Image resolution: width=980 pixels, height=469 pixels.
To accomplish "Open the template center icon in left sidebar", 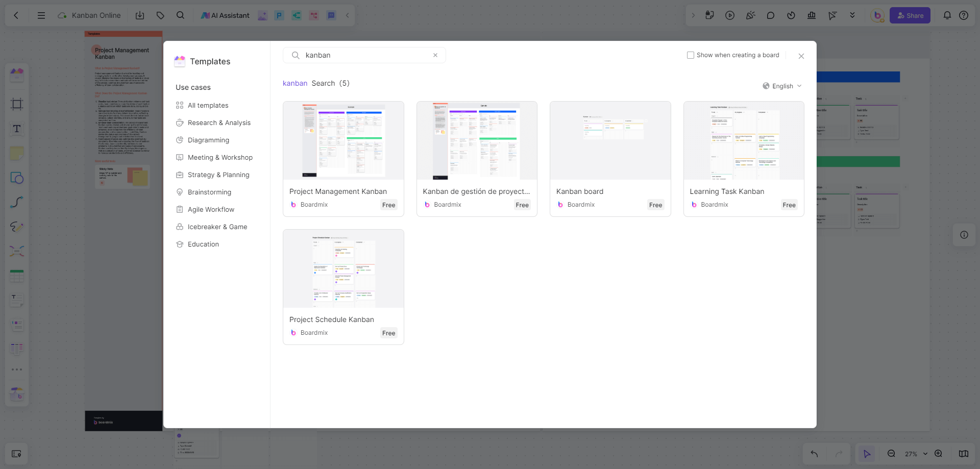I will (17, 393).
